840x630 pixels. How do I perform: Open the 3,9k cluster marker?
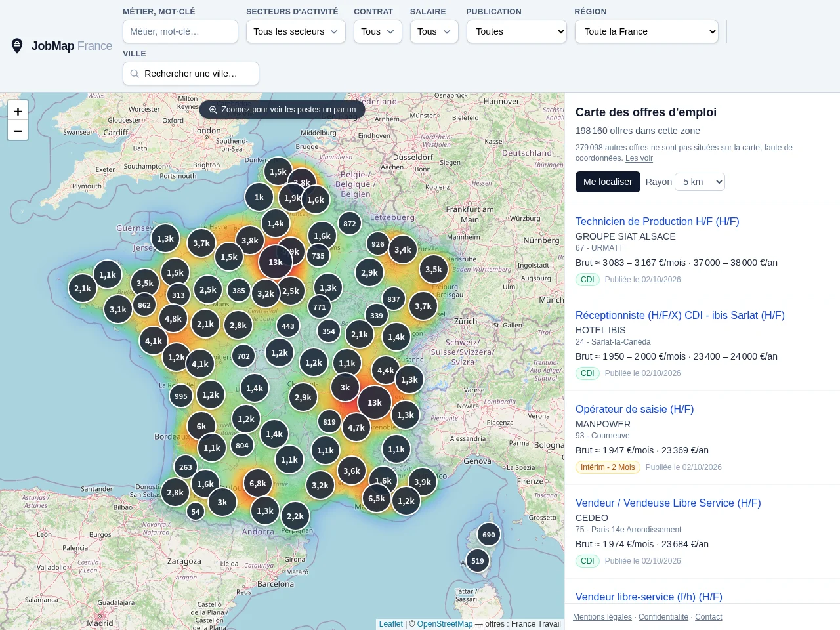tap(423, 482)
